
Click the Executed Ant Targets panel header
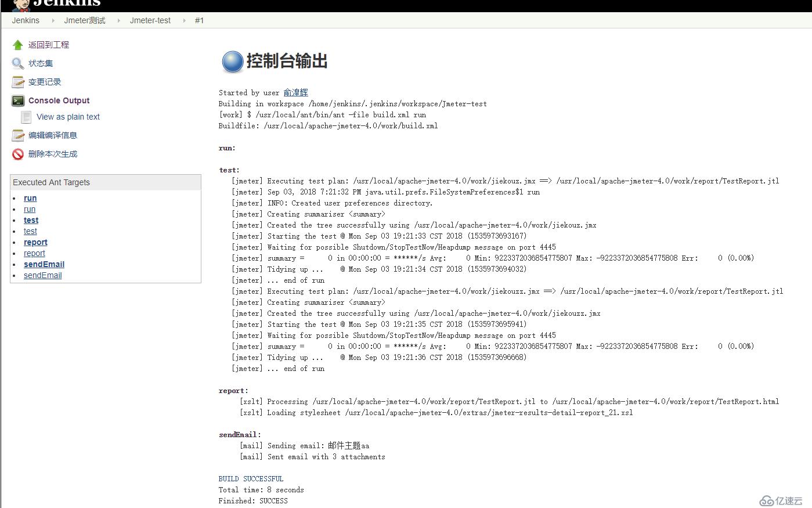(106, 182)
